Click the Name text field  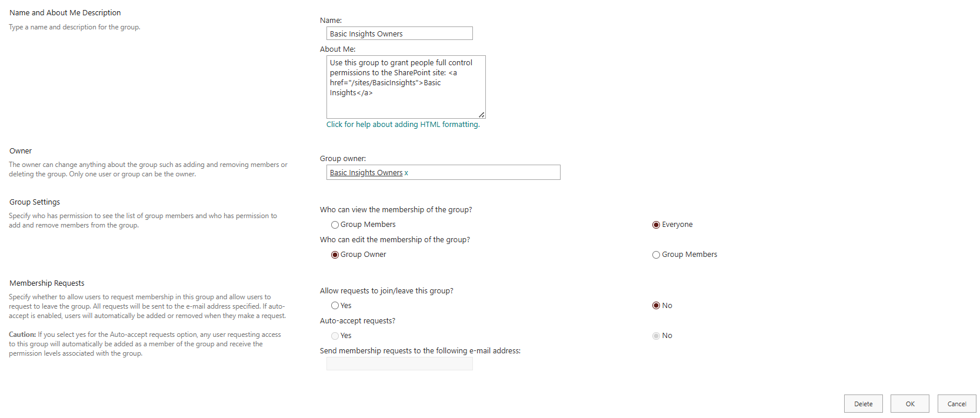click(x=399, y=34)
